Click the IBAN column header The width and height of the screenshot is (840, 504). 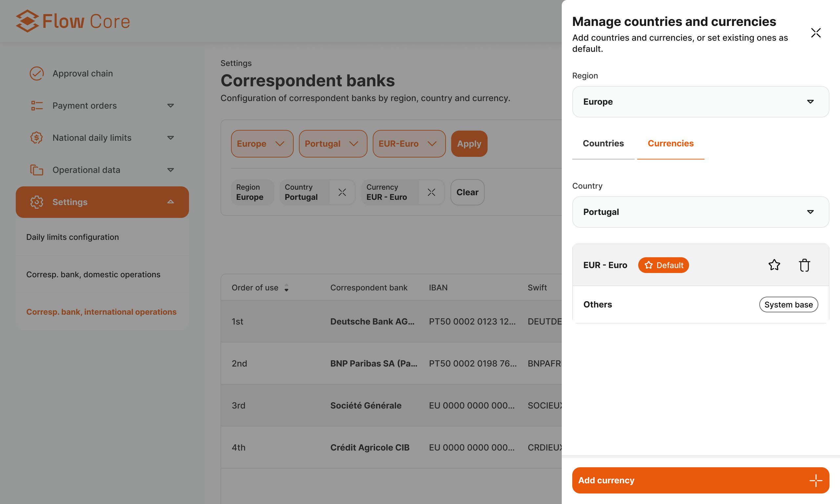(x=438, y=288)
